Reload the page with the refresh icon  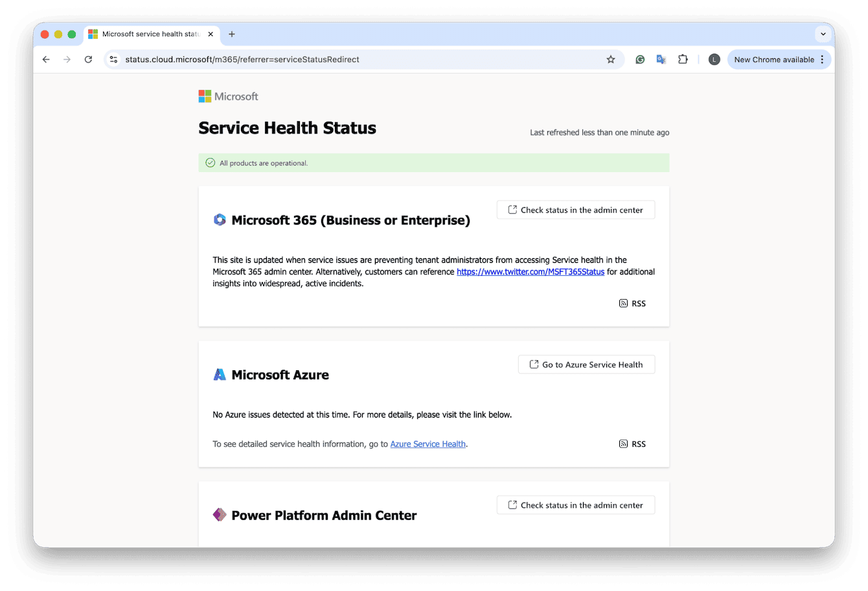[x=88, y=59]
